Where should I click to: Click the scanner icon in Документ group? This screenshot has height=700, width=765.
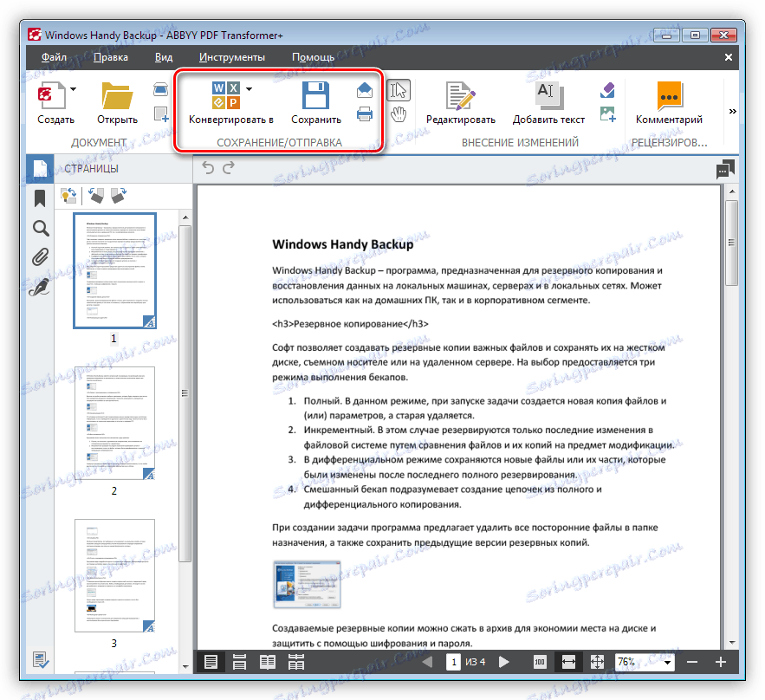pos(160,89)
